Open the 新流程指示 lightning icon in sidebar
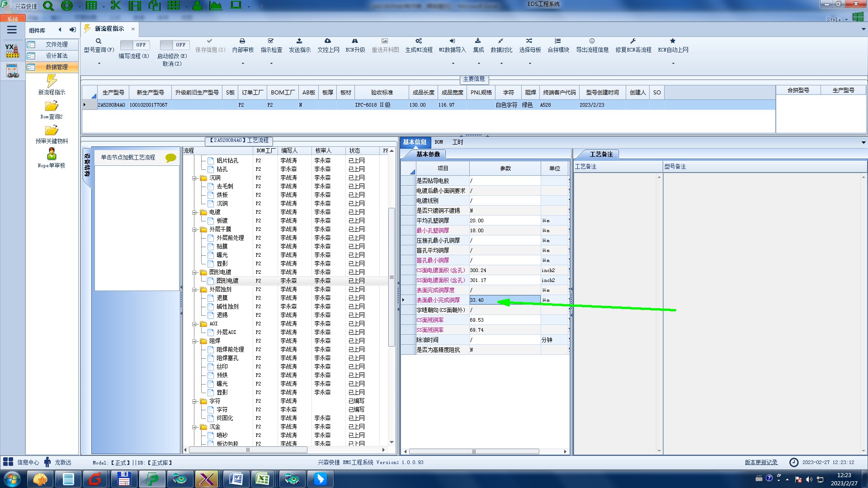 (x=52, y=81)
